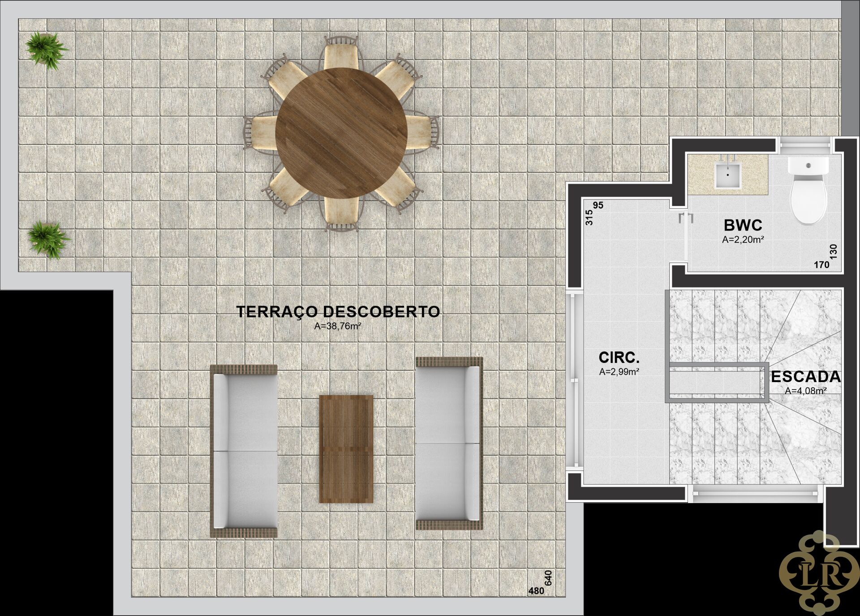Click the toilet in the BWC
This screenshot has height=616, width=860.
[x=808, y=190]
